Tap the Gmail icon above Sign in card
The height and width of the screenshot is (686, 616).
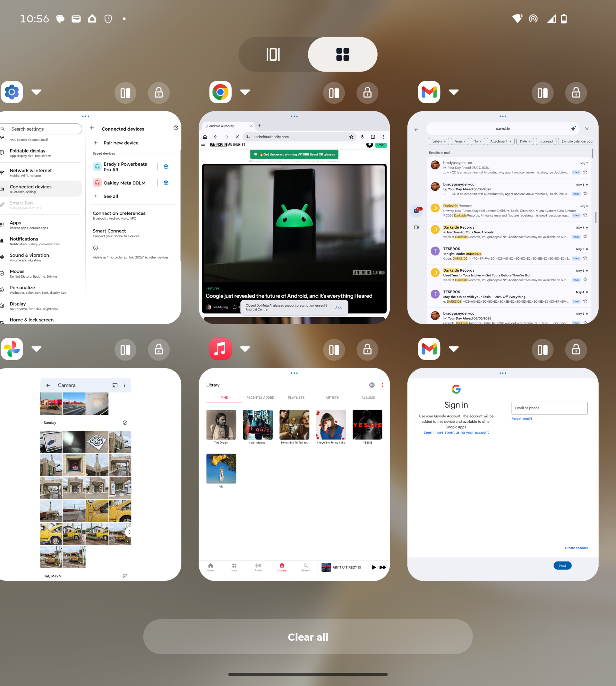[429, 349]
